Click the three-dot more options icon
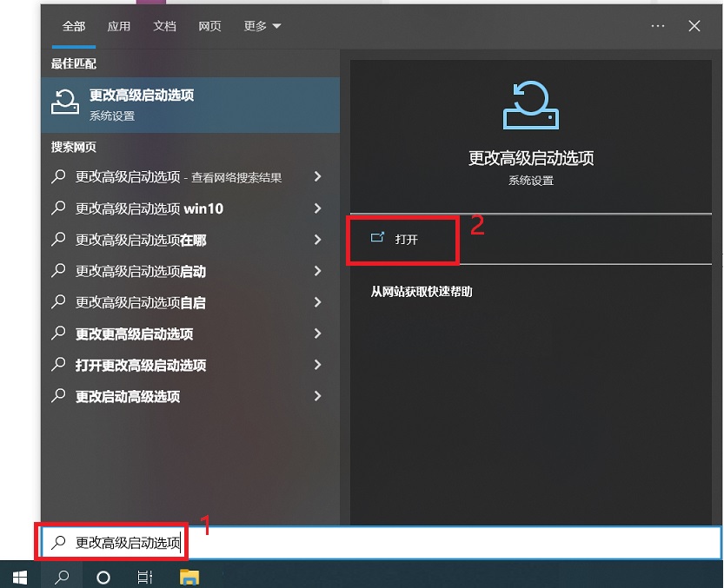Viewport: 724px width, 588px height. coord(657,26)
